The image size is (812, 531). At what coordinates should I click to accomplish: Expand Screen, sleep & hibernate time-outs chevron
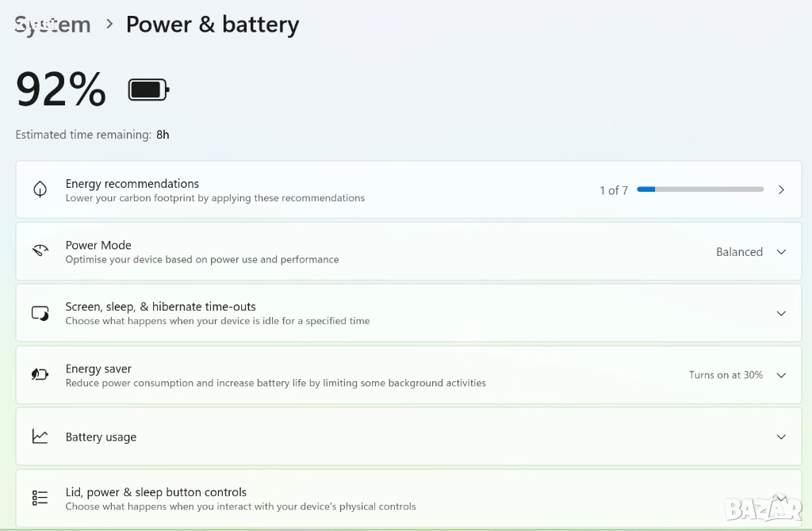[781, 313]
